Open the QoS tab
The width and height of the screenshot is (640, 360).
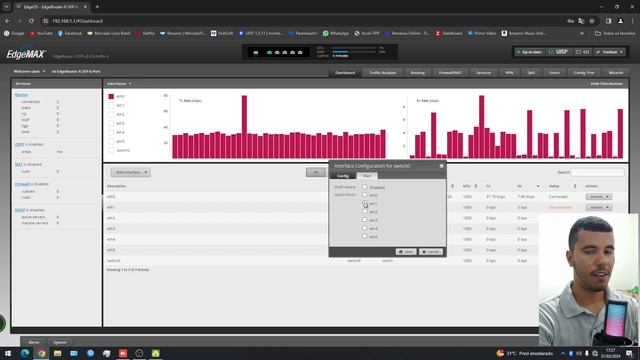pyautogui.click(x=531, y=73)
